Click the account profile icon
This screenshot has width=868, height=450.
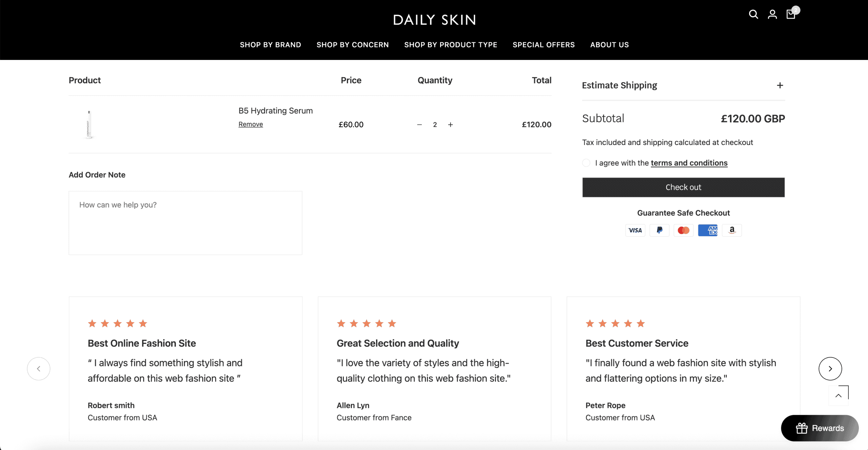[772, 14]
